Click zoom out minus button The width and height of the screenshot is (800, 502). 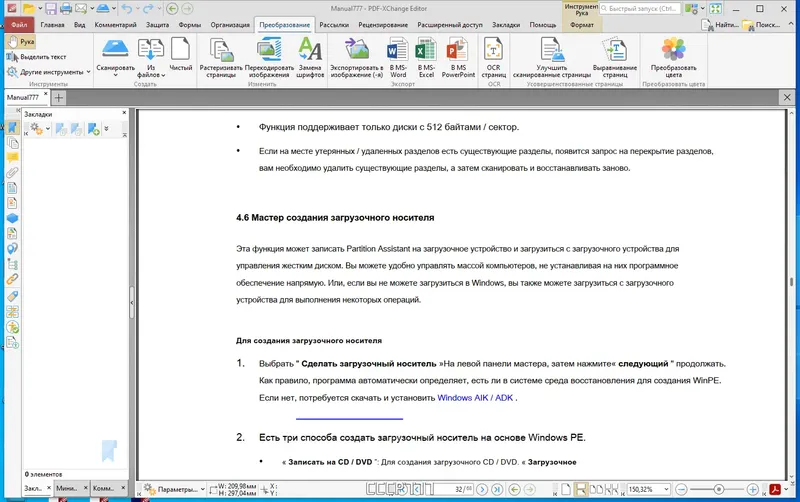click(x=681, y=490)
